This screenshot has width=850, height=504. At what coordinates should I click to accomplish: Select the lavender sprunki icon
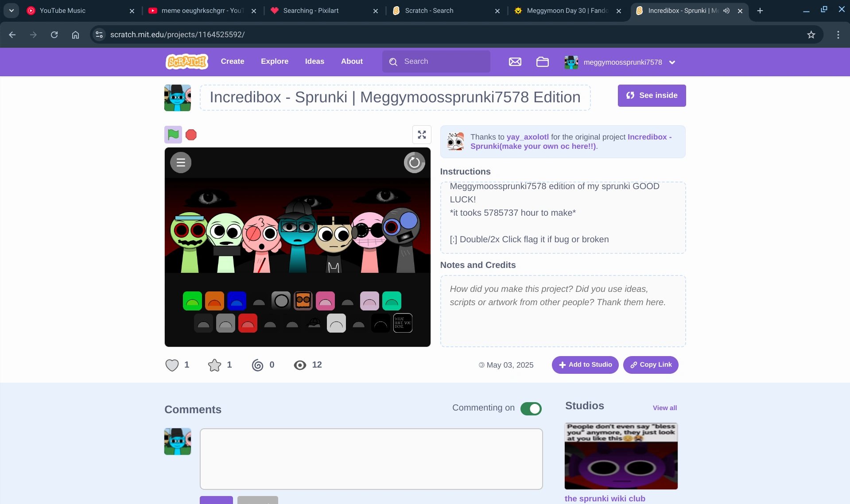click(x=369, y=301)
